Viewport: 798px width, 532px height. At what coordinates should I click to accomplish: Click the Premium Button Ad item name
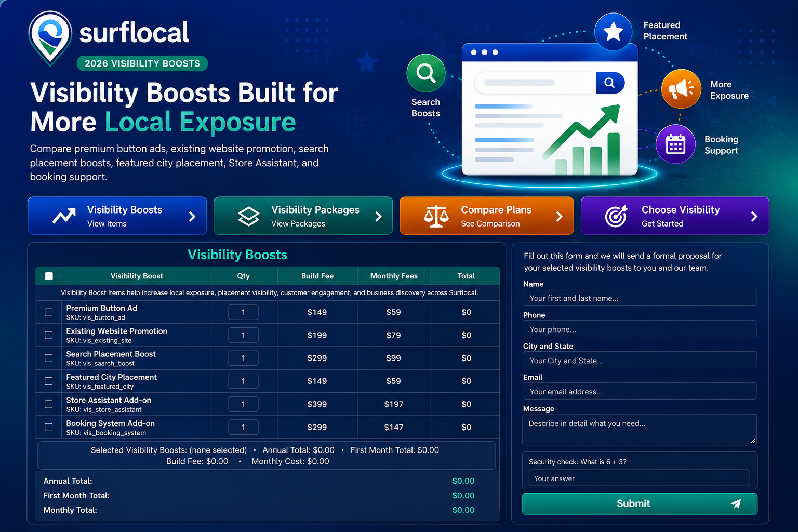point(102,308)
